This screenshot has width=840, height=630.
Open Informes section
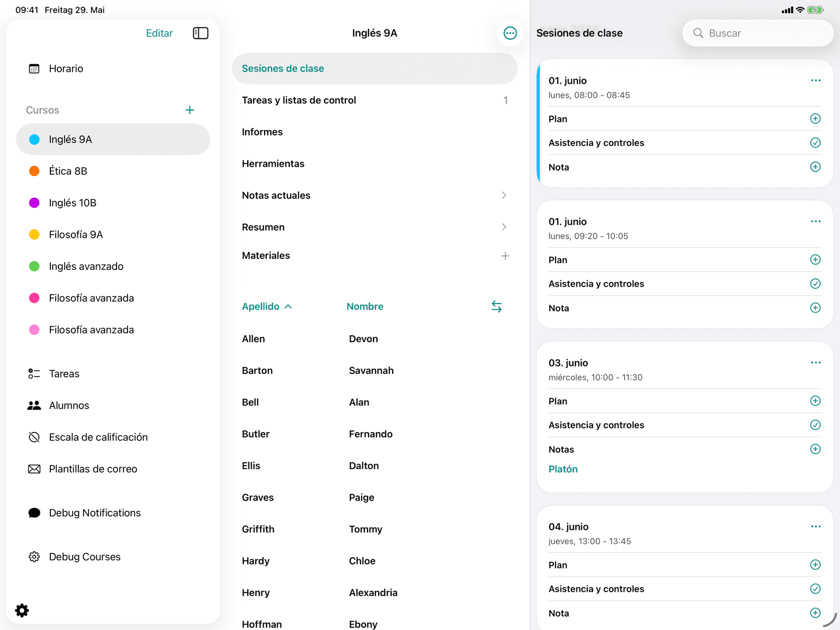(375, 132)
